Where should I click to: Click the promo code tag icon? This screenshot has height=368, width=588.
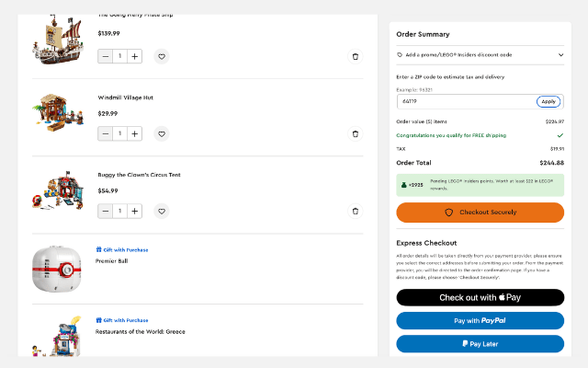point(400,55)
